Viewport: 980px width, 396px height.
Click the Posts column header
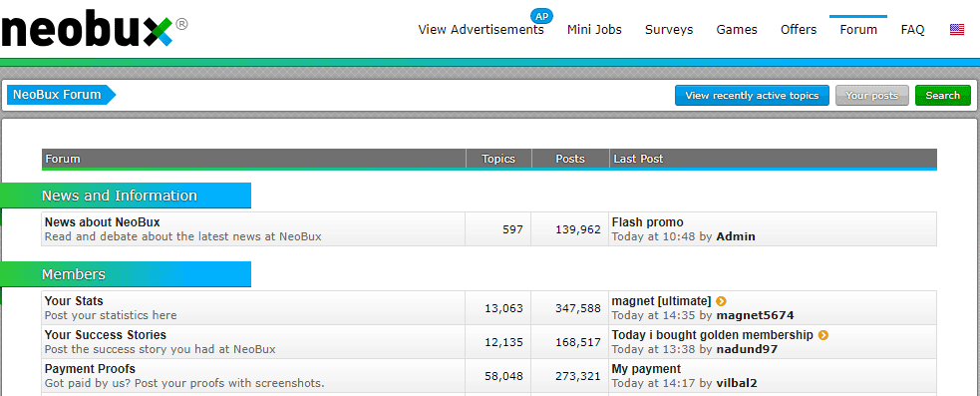[570, 159]
